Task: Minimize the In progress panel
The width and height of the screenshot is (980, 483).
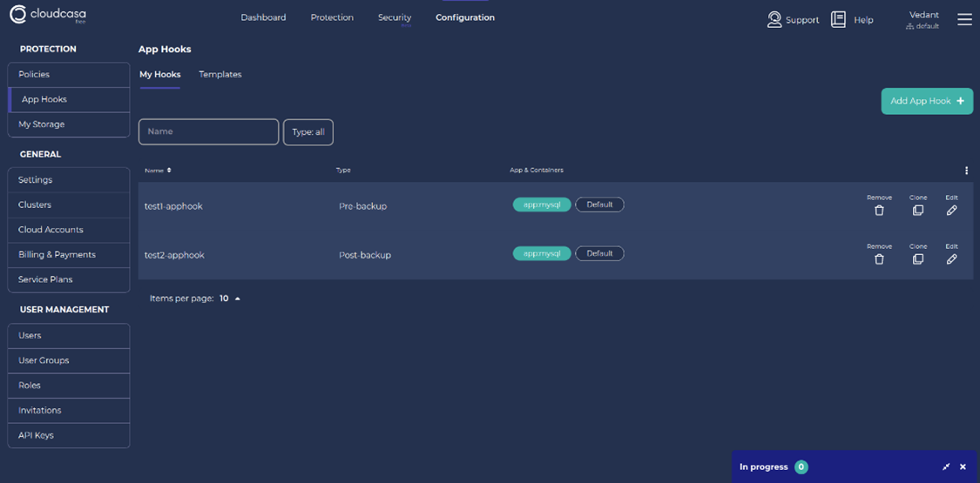Action: pos(946,466)
